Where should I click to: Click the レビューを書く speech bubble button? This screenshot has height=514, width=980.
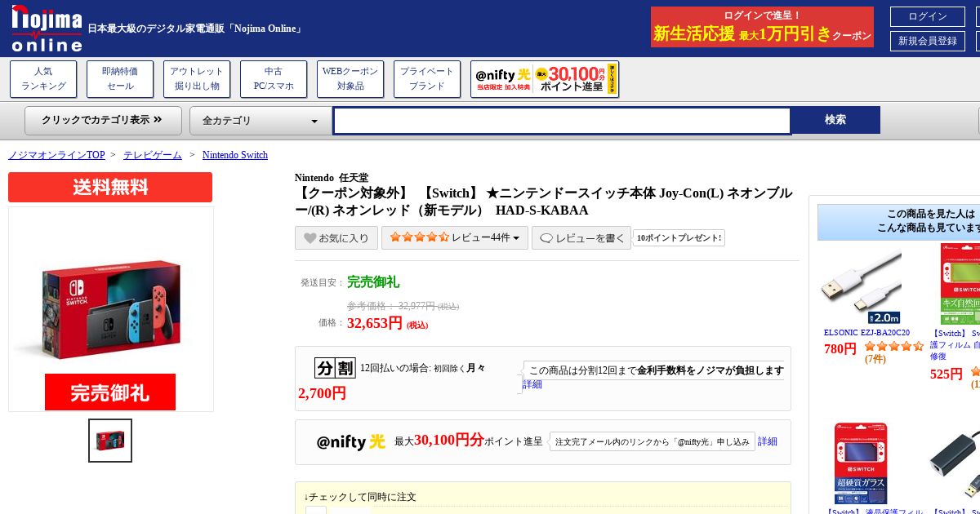pos(581,238)
